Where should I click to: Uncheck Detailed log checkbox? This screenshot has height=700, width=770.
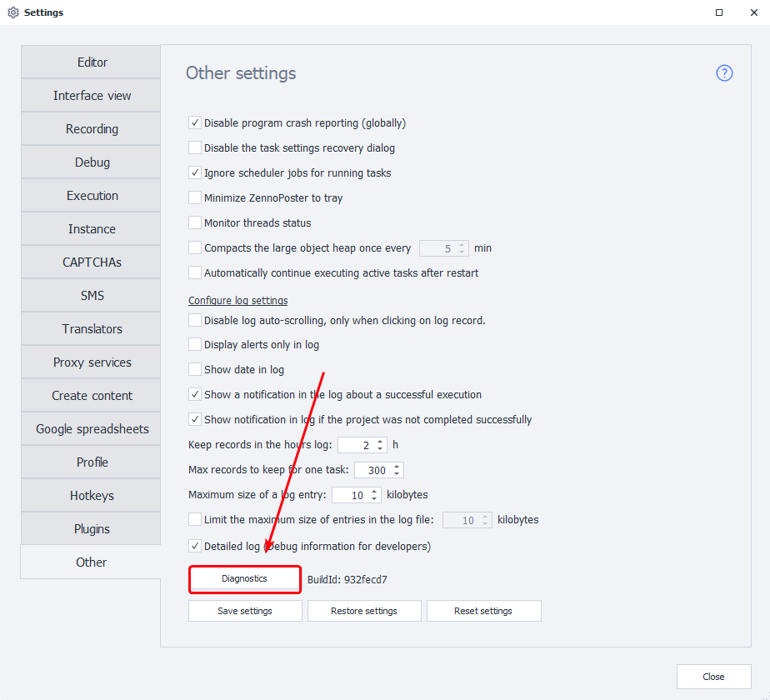[195, 547]
